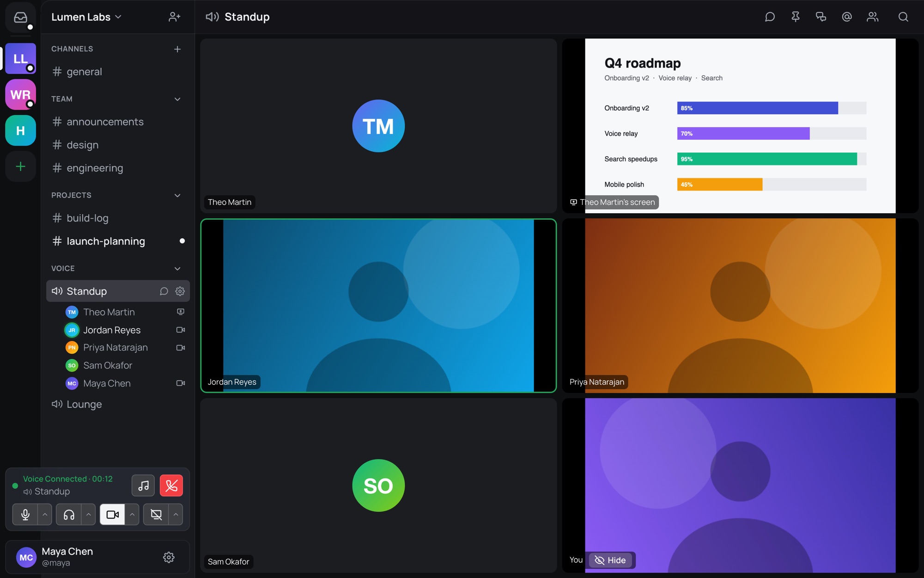The image size is (924, 578).
Task: Open user settings gear beside Maya Chen
Action: 169,557
